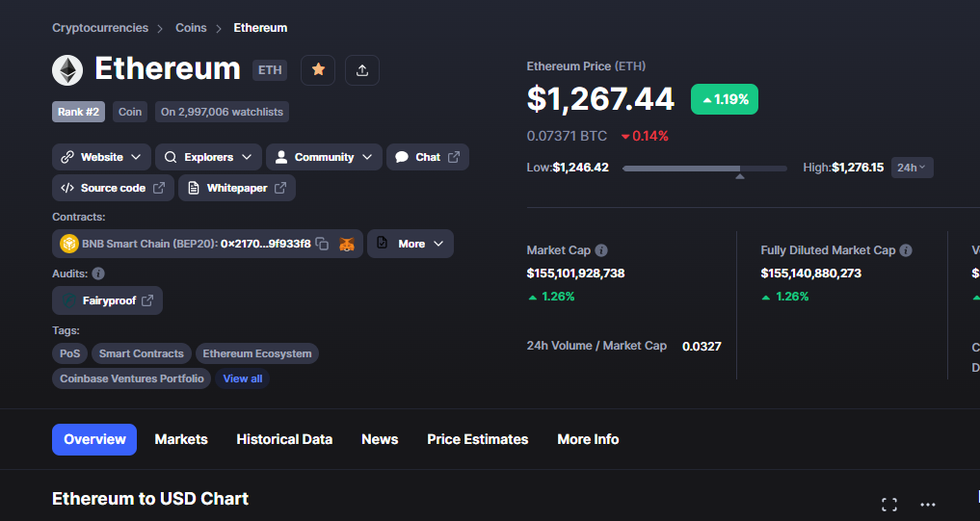The width and height of the screenshot is (980, 521).
Task: Open the Fairyproof audit link
Action: pyautogui.click(x=108, y=300)
